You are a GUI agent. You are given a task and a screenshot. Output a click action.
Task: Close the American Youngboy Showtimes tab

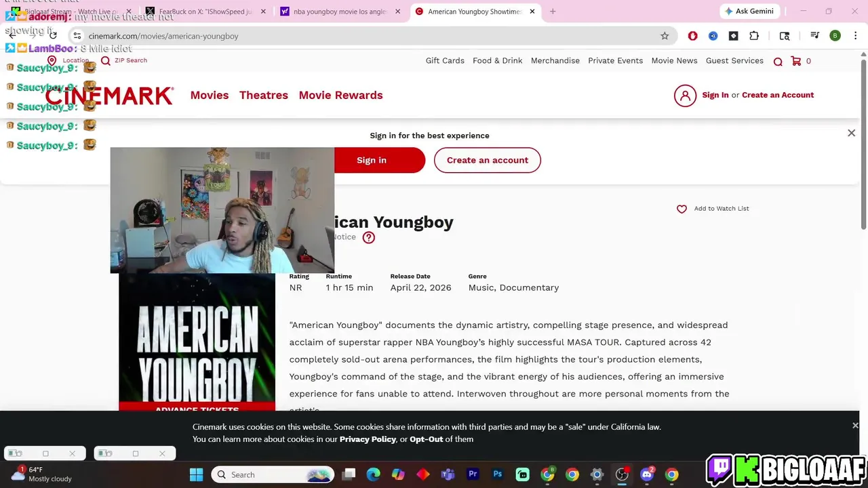[x=532, y=12]
